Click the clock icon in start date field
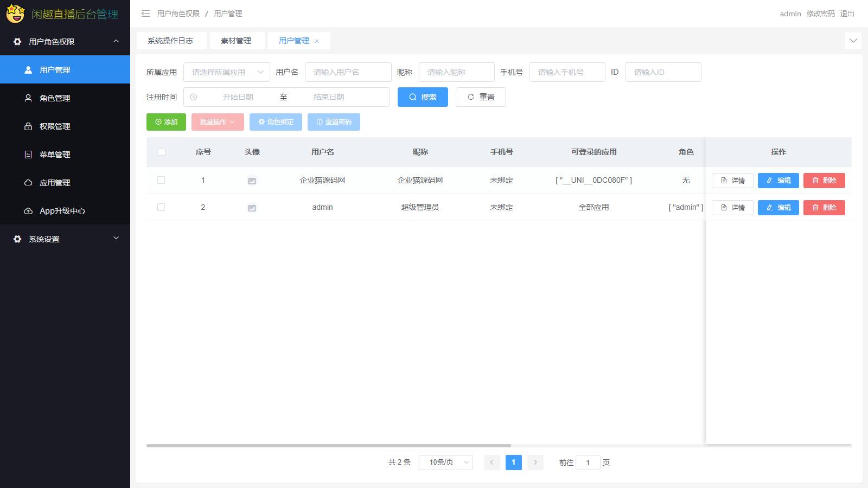Viewport: 868px width, 488px height. coord(194,97)
